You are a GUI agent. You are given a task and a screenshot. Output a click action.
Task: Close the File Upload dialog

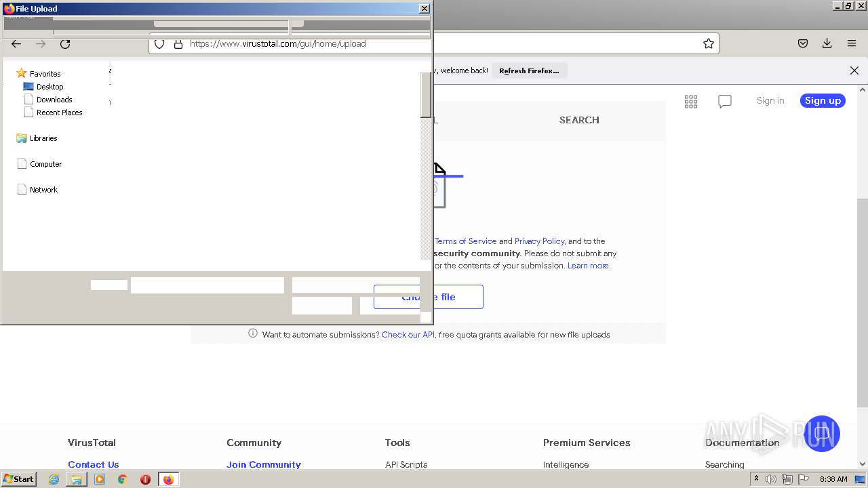425,9
